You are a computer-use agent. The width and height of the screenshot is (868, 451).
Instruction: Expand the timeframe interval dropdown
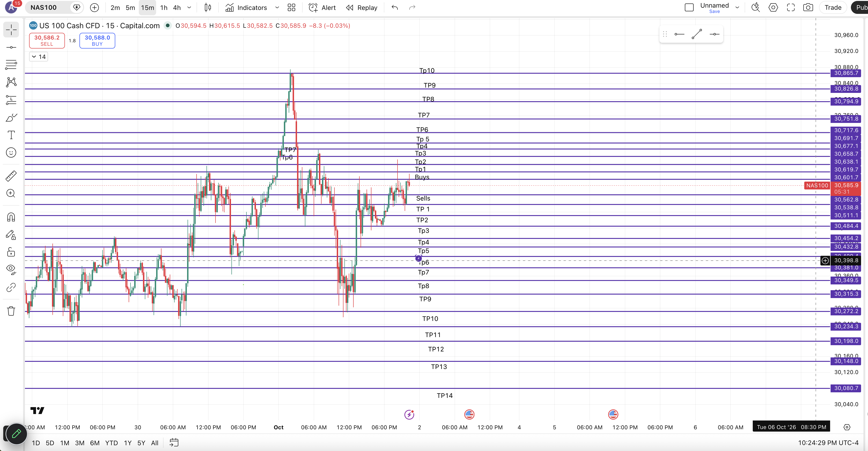pyautogui.click(x=189, y=7)
